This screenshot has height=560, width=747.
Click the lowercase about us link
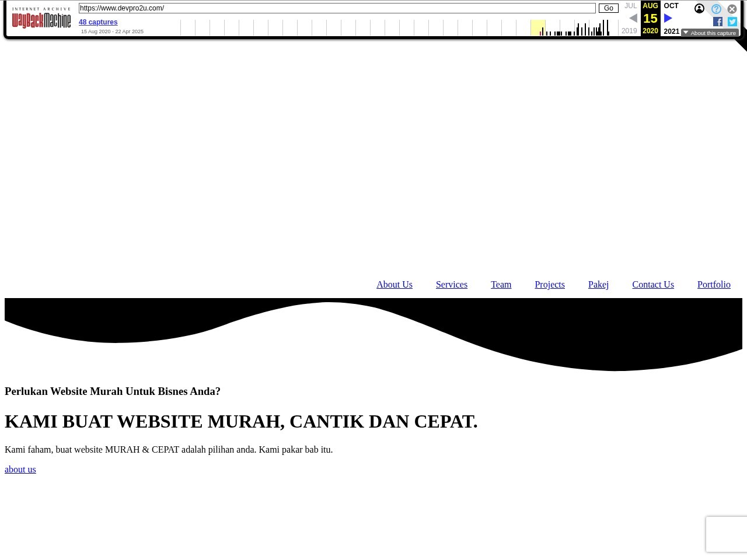coord(20,470)
